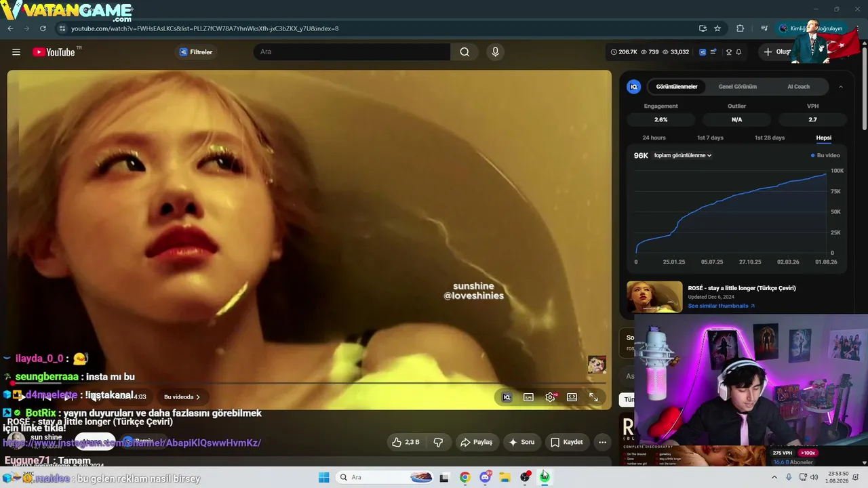Viewport: 868px width, 488px height.
Task: Click the vidIQ blue logo in the header stats bar
Action: 703,52
